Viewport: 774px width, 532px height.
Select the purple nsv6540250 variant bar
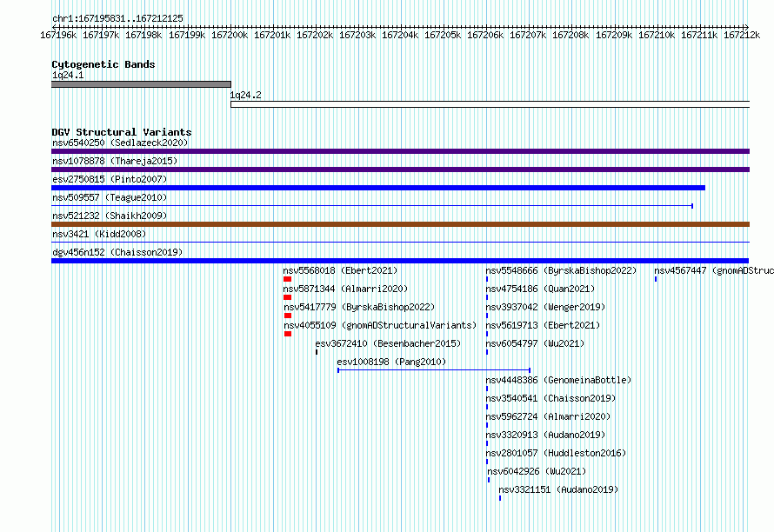coord(400,151)
